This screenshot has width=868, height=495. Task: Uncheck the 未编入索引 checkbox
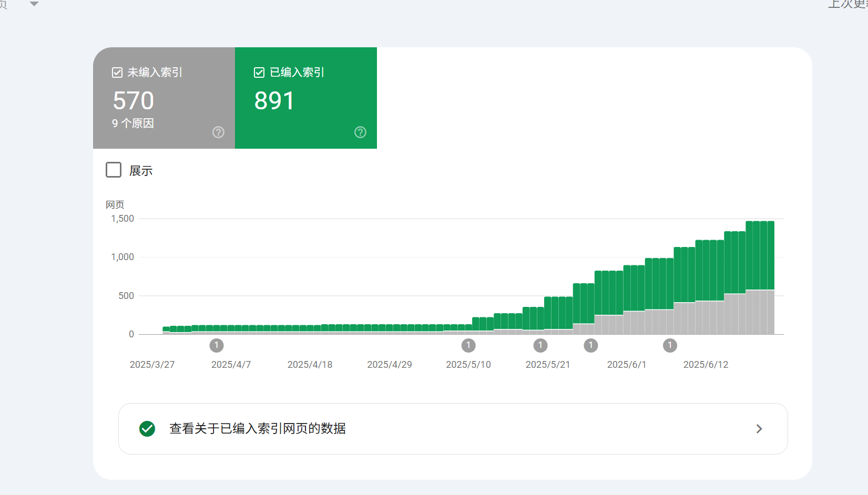click(x=117, y=72)
